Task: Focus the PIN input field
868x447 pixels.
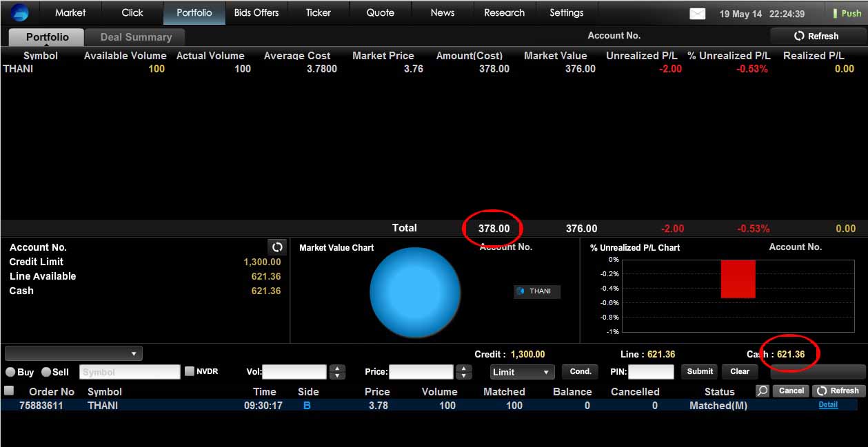Action: 651,372
